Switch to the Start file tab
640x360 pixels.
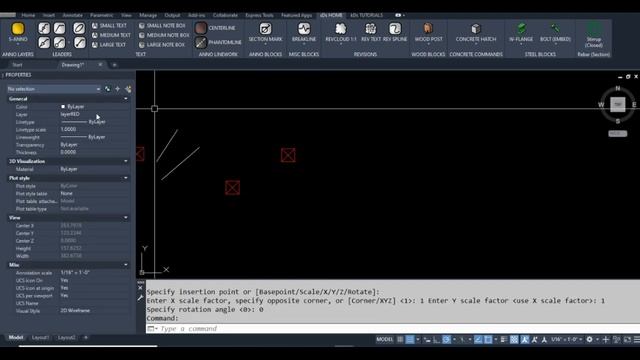pos(18,65)
